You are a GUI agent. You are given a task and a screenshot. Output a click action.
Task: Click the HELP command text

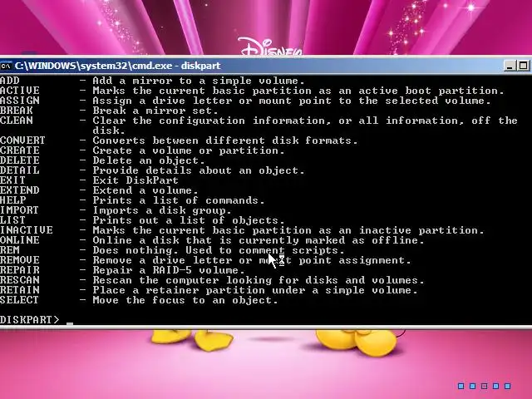[13, 200]
